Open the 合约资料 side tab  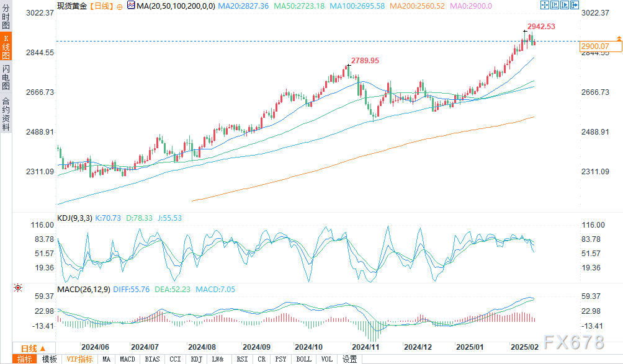[x=6, y=113]
